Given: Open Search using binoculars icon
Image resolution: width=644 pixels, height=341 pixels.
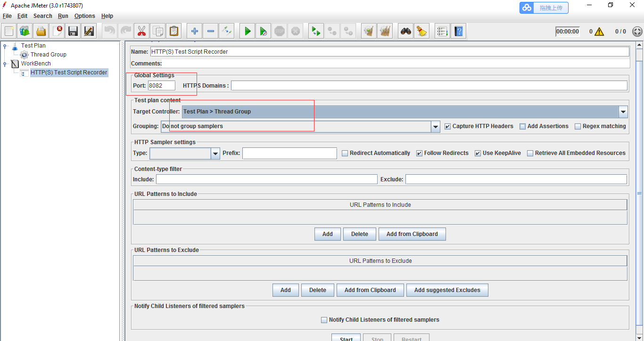Looking at the screenshot, I should click(405, 31).
